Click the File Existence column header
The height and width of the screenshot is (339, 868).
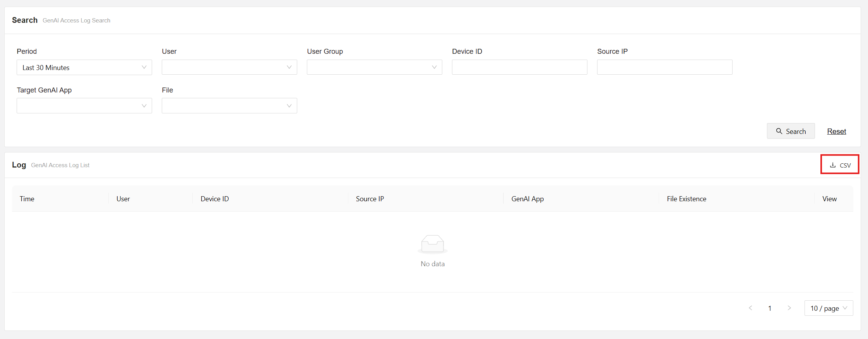686,199
